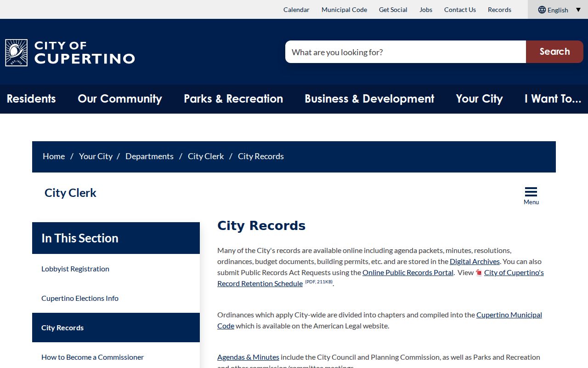Select City Records in breadcrumb
588x368 pixels.
point(261,156)
